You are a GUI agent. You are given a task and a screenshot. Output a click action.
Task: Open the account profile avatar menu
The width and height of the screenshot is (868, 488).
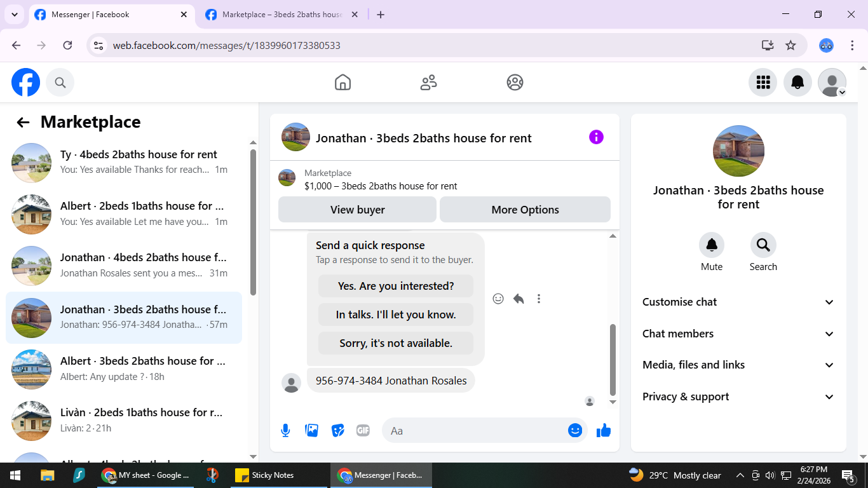point(832,83)
